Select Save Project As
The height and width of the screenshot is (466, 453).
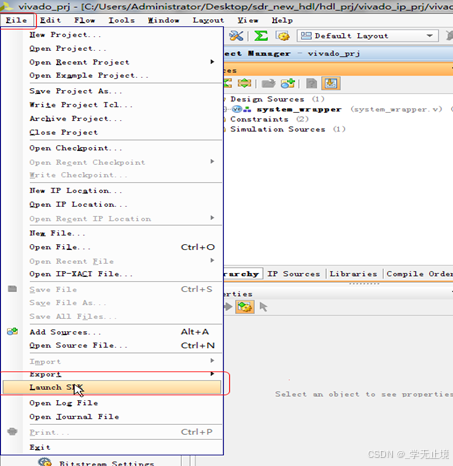[x=112, y=91]
